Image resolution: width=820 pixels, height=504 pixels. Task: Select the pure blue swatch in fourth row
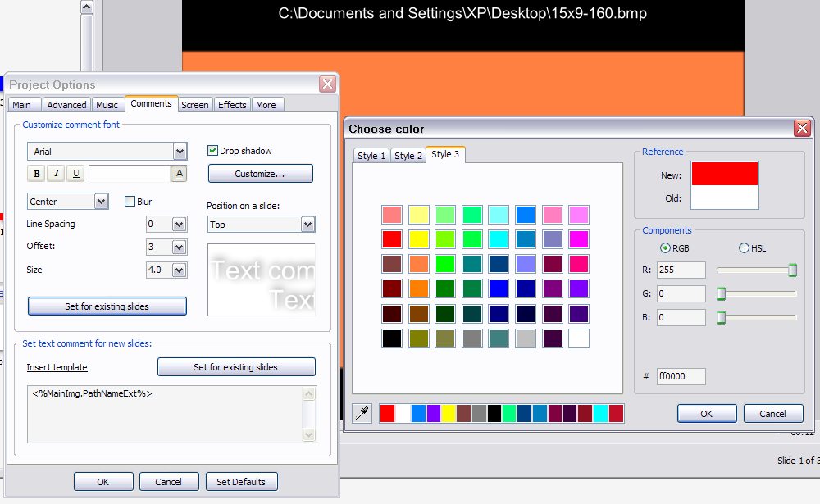tap(499, 288)
